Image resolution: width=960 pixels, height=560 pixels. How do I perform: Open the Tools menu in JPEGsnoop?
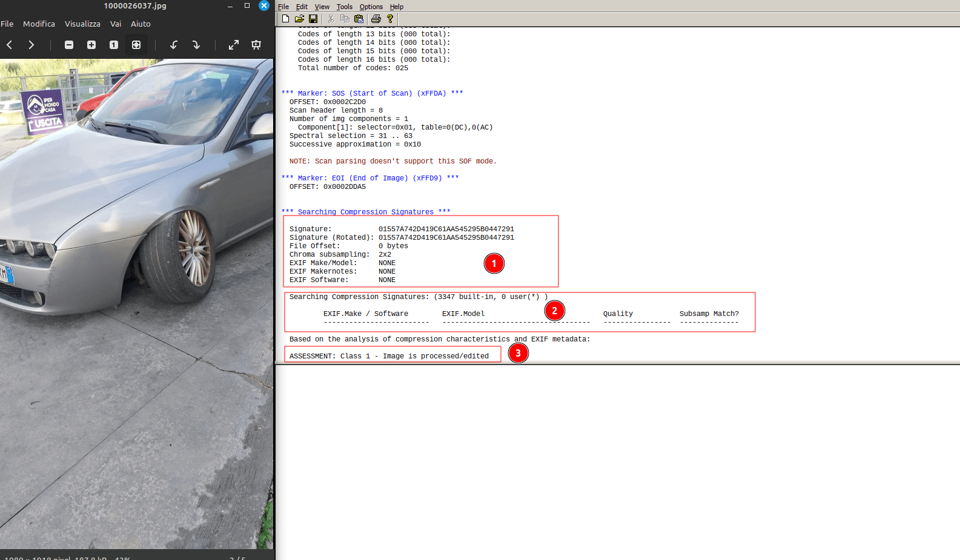(345, 7)
